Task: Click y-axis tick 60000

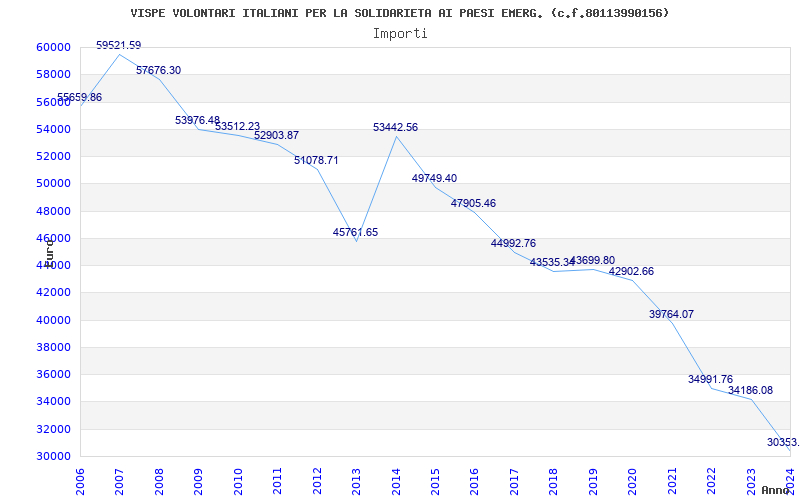Action: click(53, 47)
